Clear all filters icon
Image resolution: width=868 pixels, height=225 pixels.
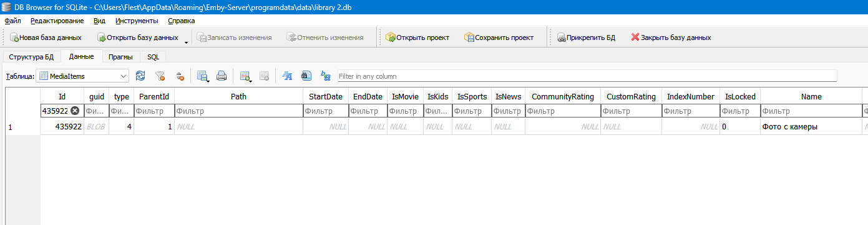tap(160, 76)
